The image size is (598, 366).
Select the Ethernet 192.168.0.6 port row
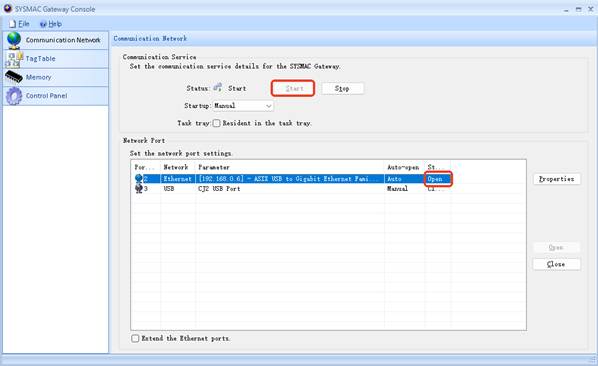pos(328,178)
